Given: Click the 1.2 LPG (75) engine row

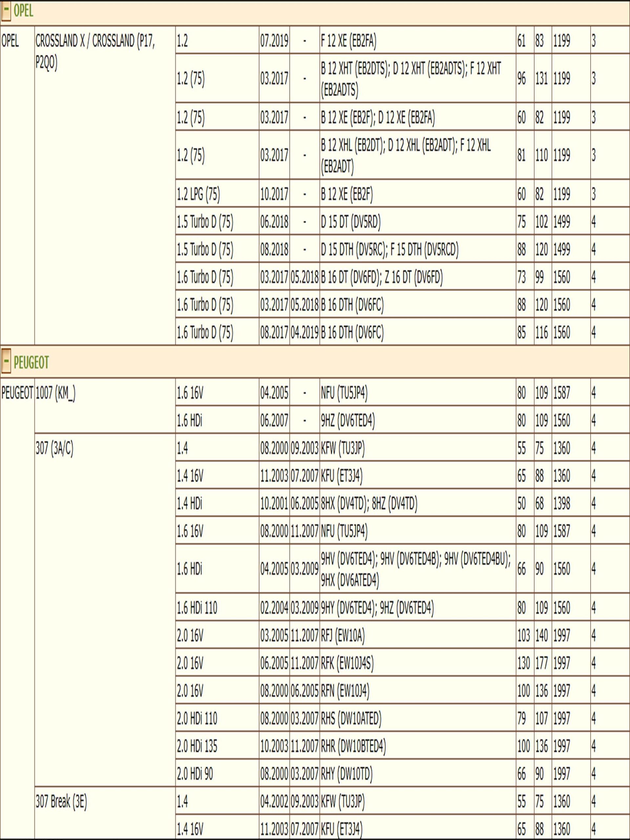Looking at the screenshot, I should (198, 194).
